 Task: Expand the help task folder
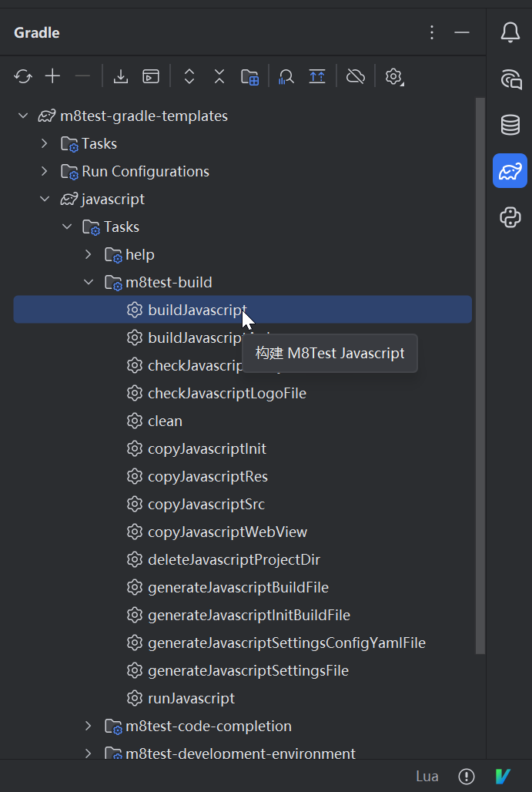pos(89,254)
